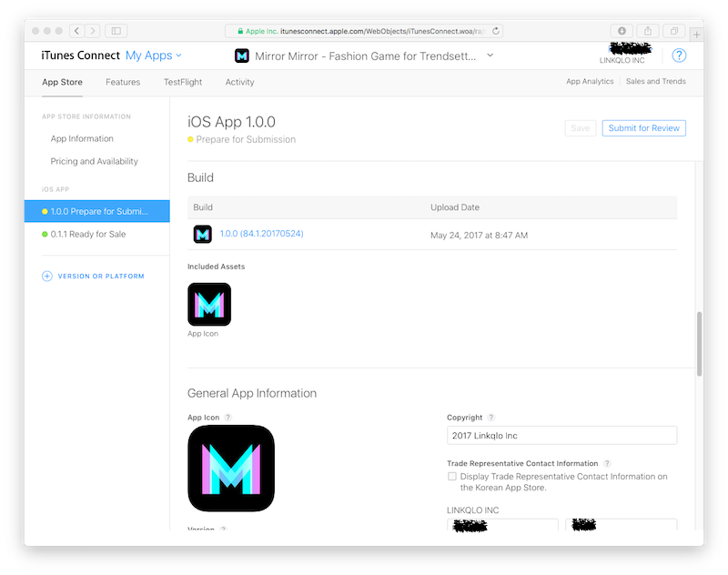
Task: Click the Prepare for Submission status text
Action: 246,139
